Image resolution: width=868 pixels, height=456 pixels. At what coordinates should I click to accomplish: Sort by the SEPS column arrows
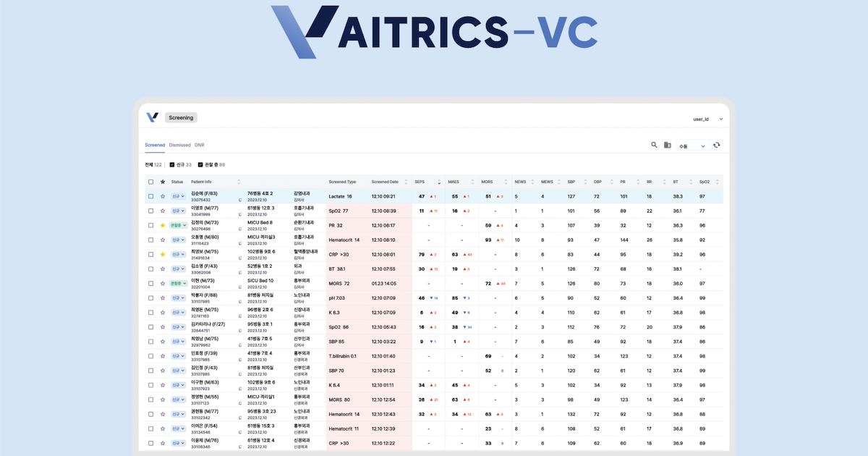[438, 182]
